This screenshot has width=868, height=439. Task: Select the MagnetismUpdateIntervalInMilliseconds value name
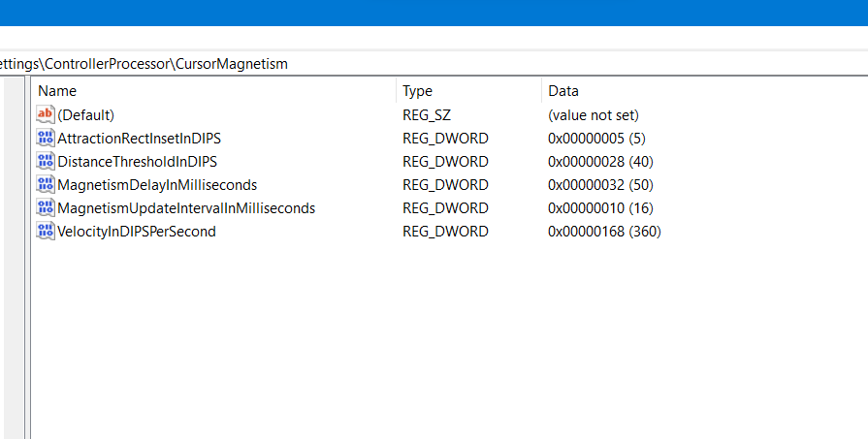[x=186, y=208]
